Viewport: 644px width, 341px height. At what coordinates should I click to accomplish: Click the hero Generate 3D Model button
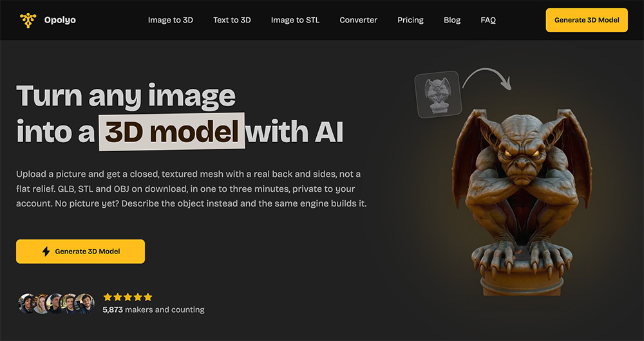pyautogui.click(x=80, y=252)
